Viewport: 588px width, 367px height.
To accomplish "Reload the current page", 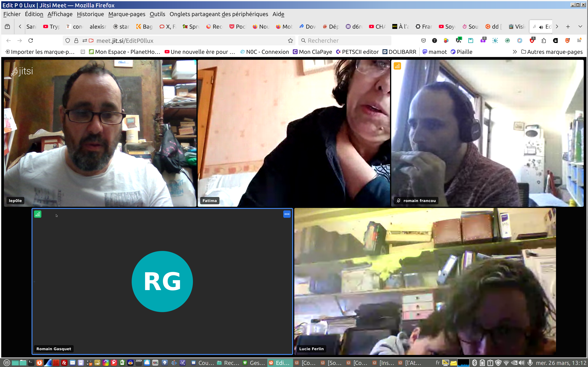I will [31, 41].
